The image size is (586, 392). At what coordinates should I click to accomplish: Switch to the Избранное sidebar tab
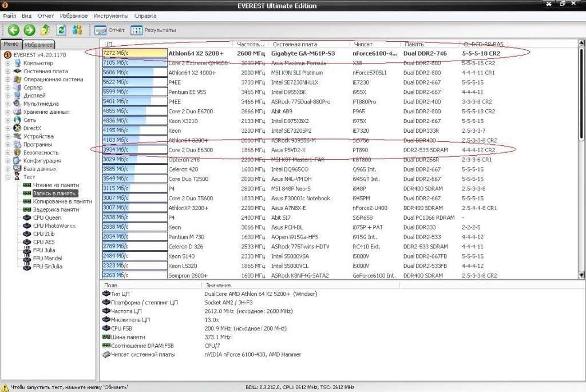tap(38, 45)
